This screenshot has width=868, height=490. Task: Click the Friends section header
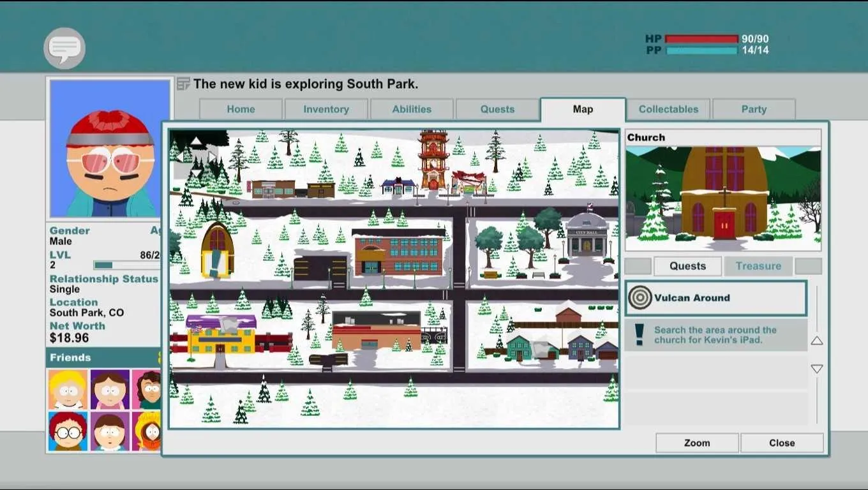104,357
